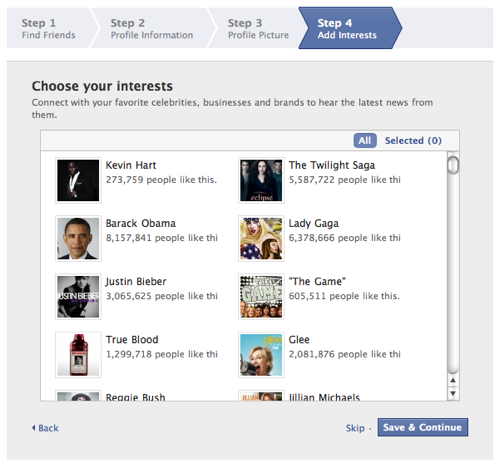Show All interests filter

click(x=365, y=141)
